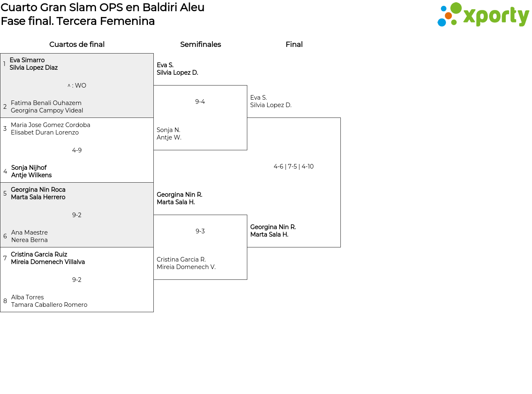532x394 pixels.
Task: Click the 9-4 semifinal score
Action: click(200, 102)
